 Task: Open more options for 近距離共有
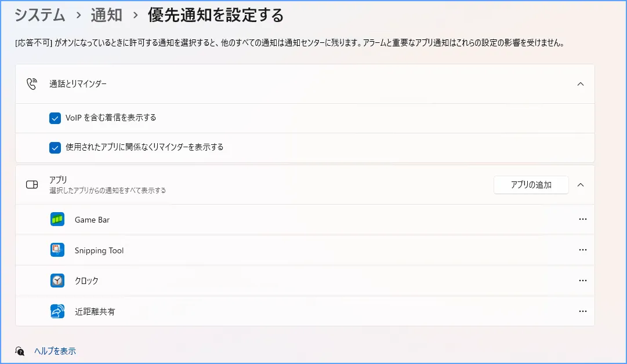[582, 311]
